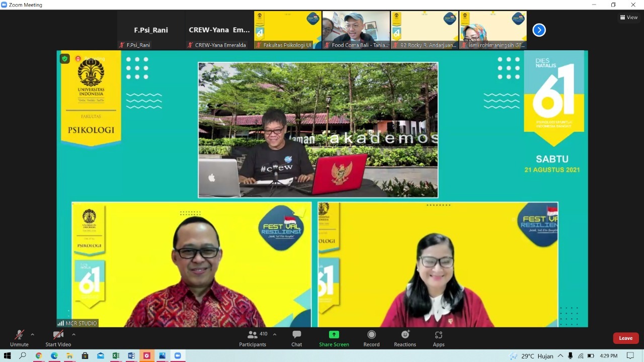Expand audio options arrow beside Unmute
Viewport: 644px width, 362px height.
click(x=33, y=334)
